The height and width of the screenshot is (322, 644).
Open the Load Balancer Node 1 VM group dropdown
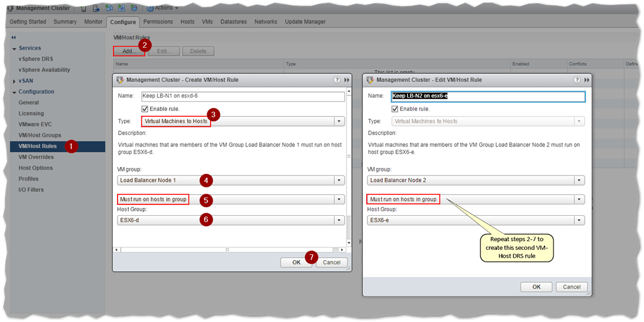231,180
